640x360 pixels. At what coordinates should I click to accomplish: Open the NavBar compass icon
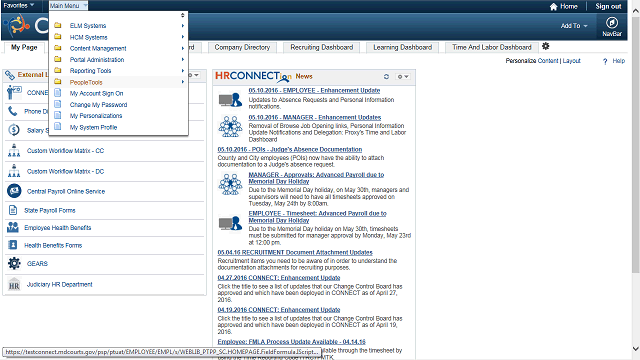(611, 23)
